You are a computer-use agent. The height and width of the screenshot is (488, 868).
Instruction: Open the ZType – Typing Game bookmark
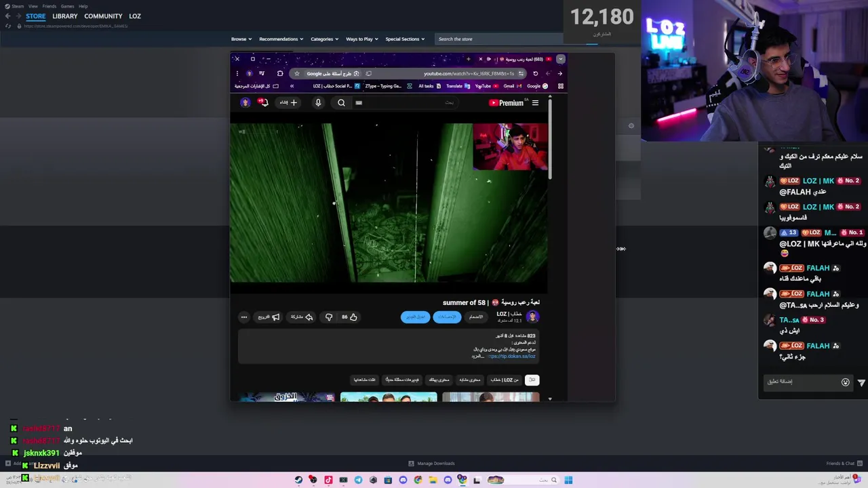[x=388, y=86]
